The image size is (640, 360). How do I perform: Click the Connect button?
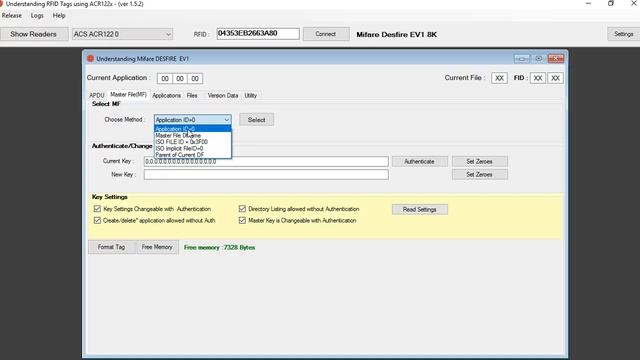pyautogui.click(x=326, y=34)
